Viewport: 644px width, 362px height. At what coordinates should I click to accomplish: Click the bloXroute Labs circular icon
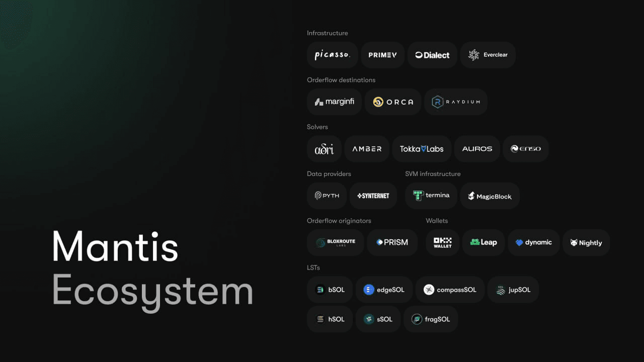click(x=320, y=243)
